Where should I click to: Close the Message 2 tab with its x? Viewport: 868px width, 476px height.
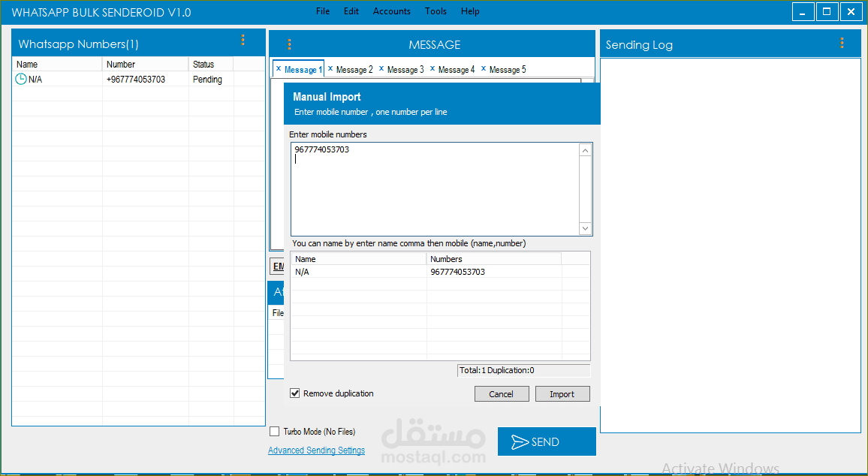coord(330,68)
